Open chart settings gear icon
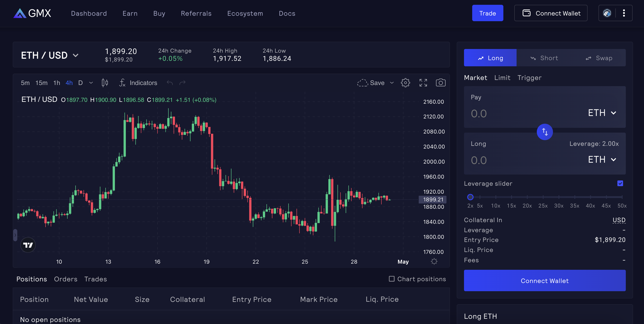This screenshot has width=644, height=324. point(405,83)
